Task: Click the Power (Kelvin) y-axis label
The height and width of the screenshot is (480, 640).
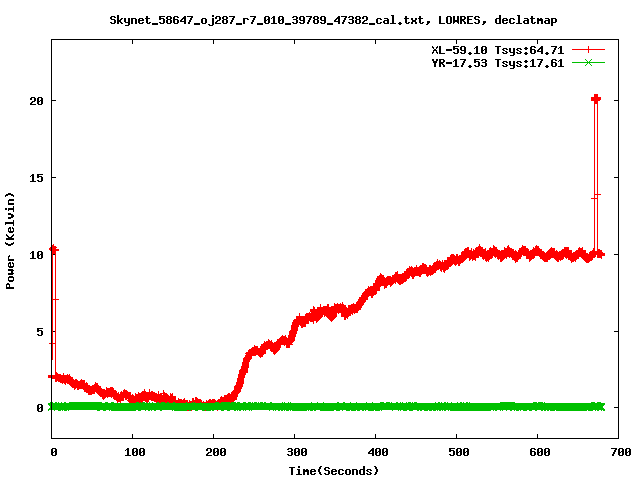Action: click(10, 241)
